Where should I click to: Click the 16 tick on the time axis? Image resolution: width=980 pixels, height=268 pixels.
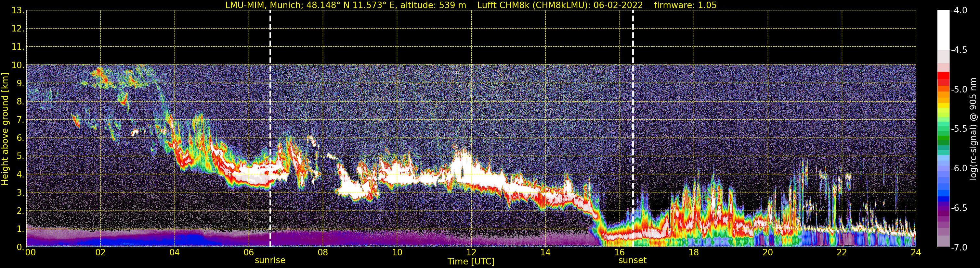click(620, 252)
